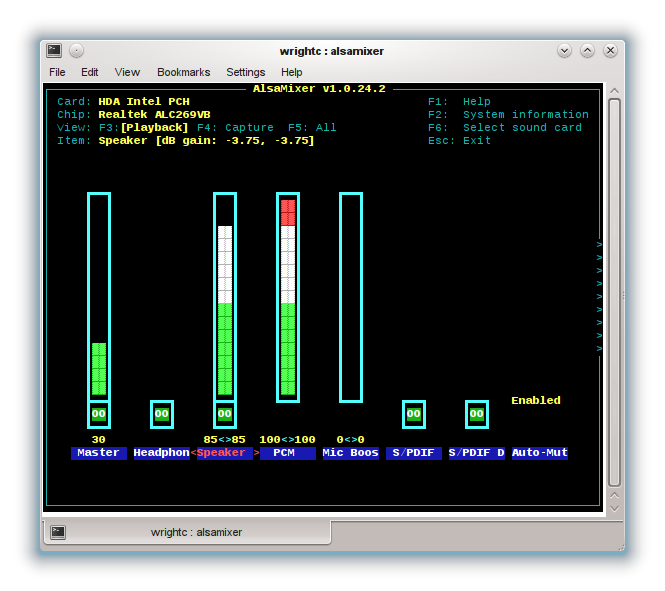Toggle the Master channel mute box
The image size is (665, 591).
tap(98, 414)
